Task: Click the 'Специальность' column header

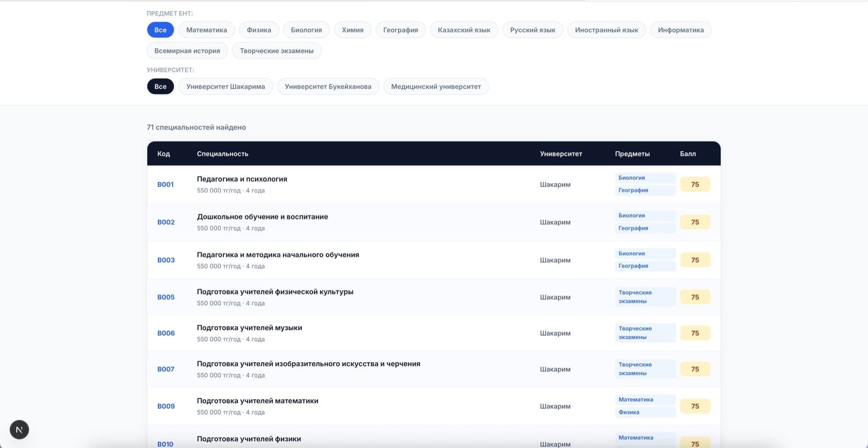Action: point(222,154)
